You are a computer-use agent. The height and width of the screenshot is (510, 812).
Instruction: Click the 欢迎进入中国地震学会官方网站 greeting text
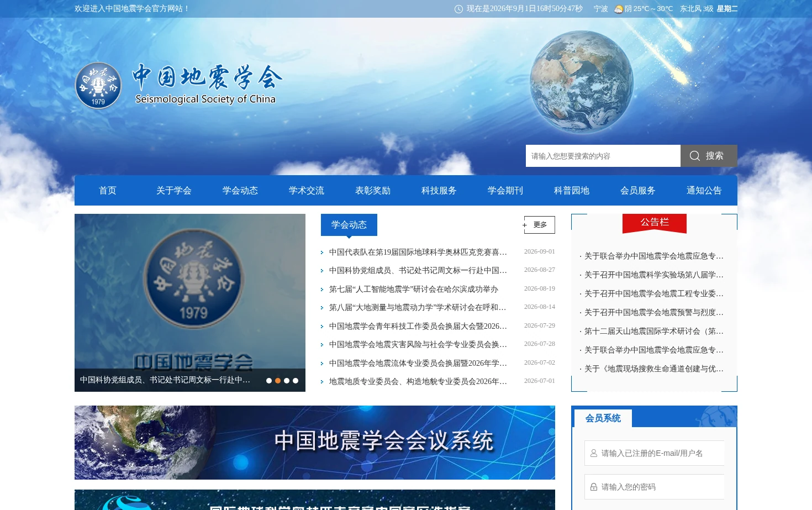click(132, 9)
